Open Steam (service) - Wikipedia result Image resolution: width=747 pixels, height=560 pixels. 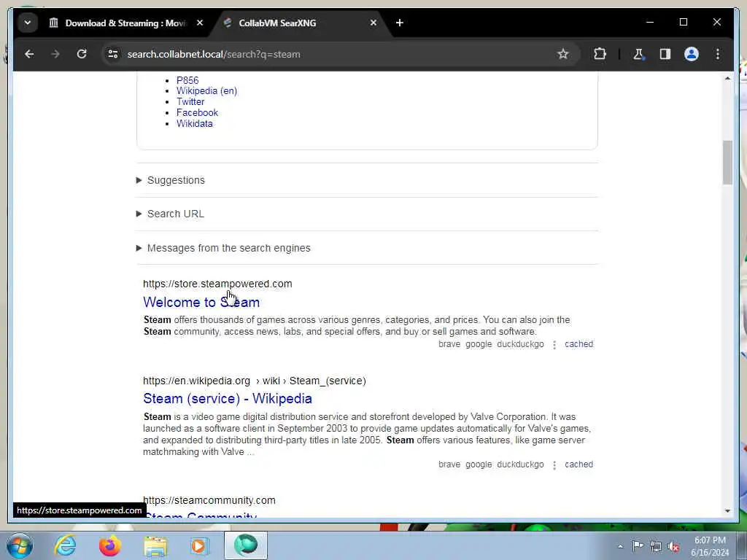click(x=228, y=399)
